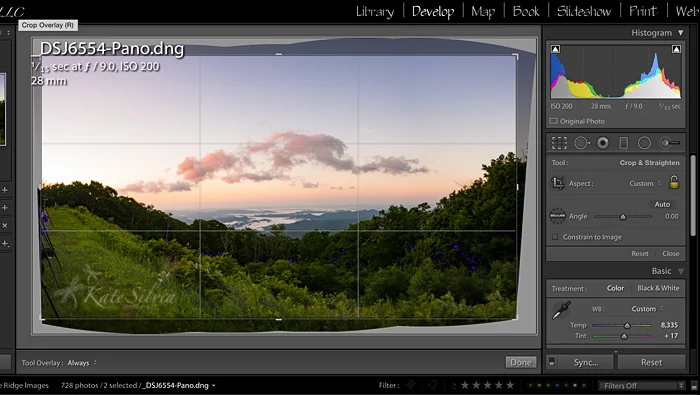Screen dimensions: 700x395
Task: Click the Tint slider handle
Action: click(624, 336)
